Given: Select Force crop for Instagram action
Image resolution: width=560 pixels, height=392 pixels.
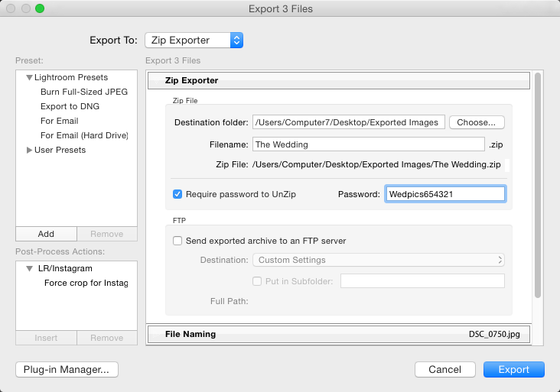Looking at the screenshot, I should (86, 283).
